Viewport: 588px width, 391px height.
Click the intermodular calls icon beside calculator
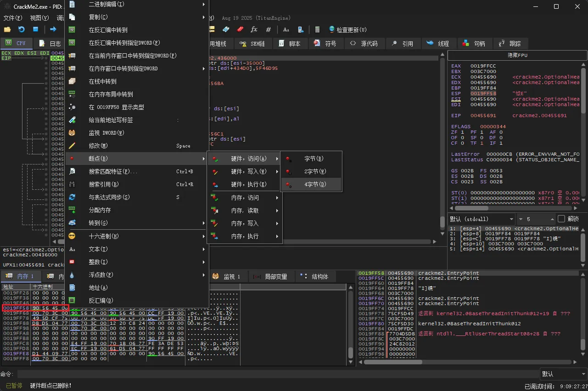coord(301,29)
